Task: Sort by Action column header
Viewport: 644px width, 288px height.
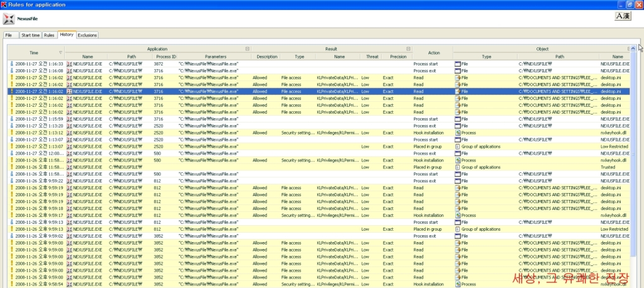Action: [434, 53]
